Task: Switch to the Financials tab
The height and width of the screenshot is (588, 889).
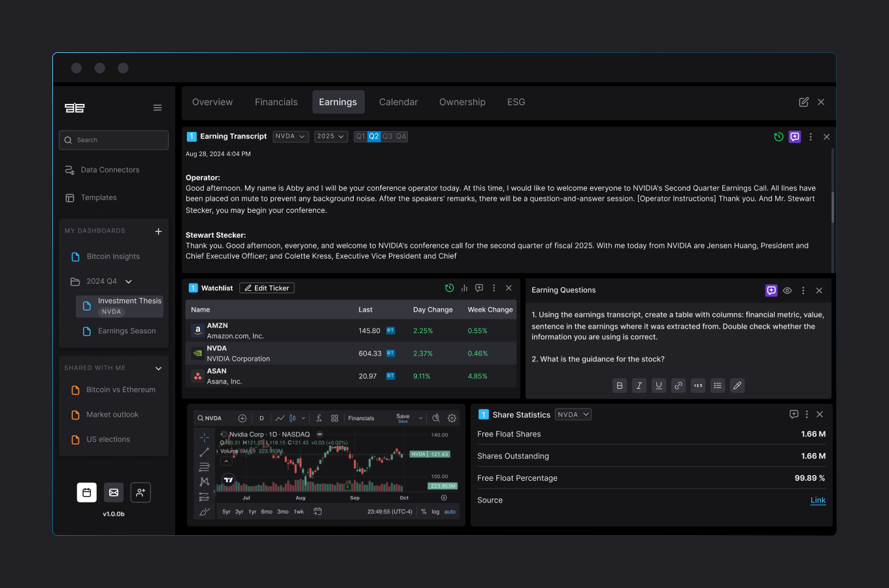Action: click(276, 102)
